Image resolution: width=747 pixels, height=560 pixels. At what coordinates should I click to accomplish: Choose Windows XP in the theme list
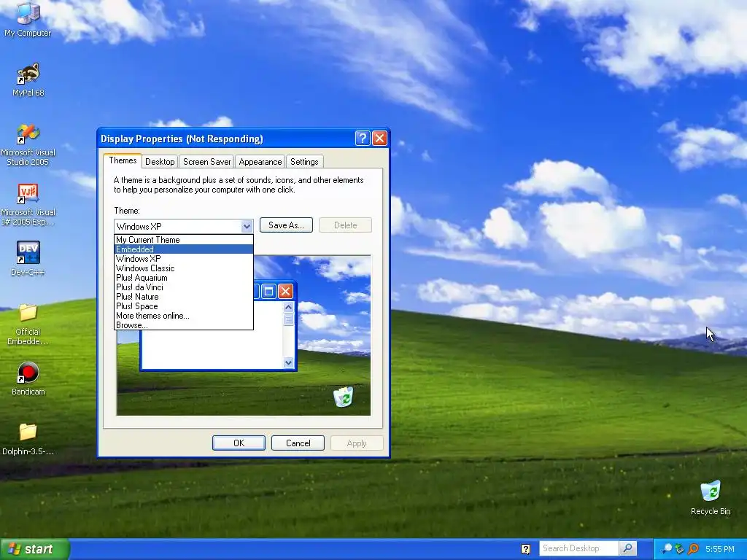(184, 259)
